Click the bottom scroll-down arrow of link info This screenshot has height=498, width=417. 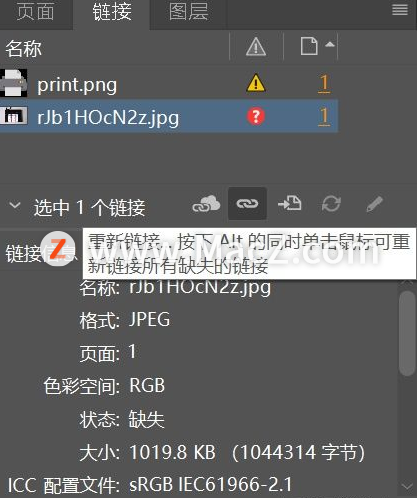coord(407,486)
